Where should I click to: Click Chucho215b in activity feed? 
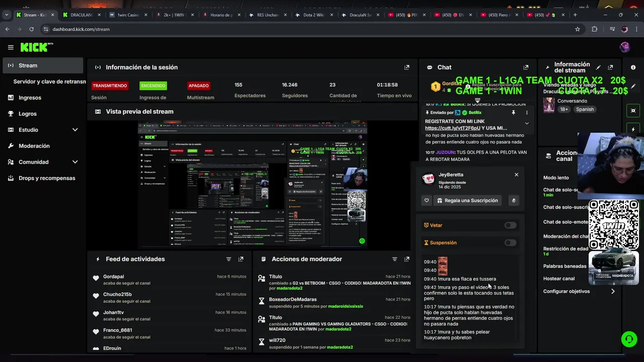pos(117,295)
